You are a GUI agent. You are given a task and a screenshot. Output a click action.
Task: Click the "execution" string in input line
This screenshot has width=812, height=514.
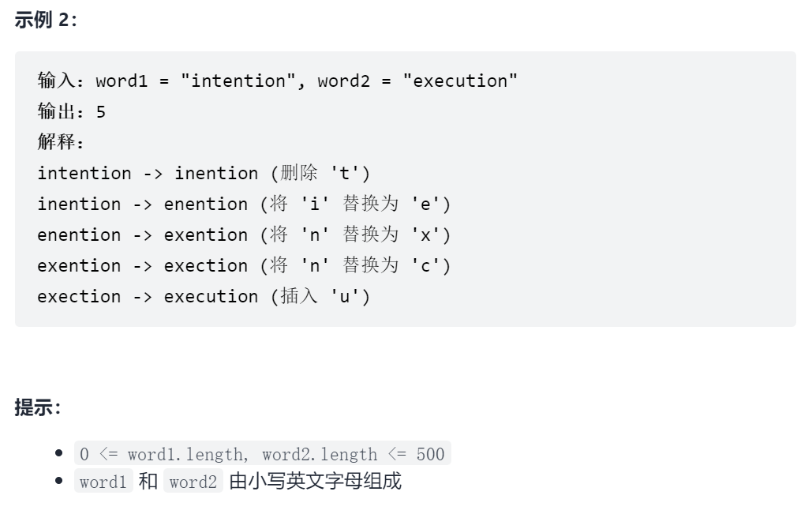(x=460, y=81)
